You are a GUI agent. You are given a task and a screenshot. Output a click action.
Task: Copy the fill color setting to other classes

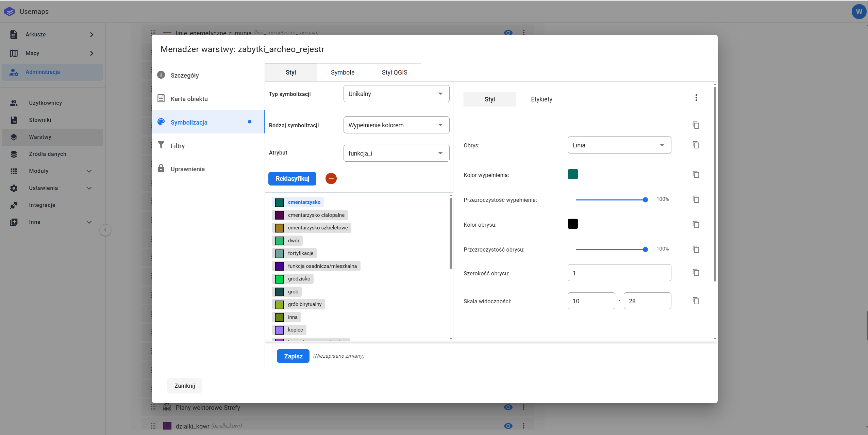[696, 175]
